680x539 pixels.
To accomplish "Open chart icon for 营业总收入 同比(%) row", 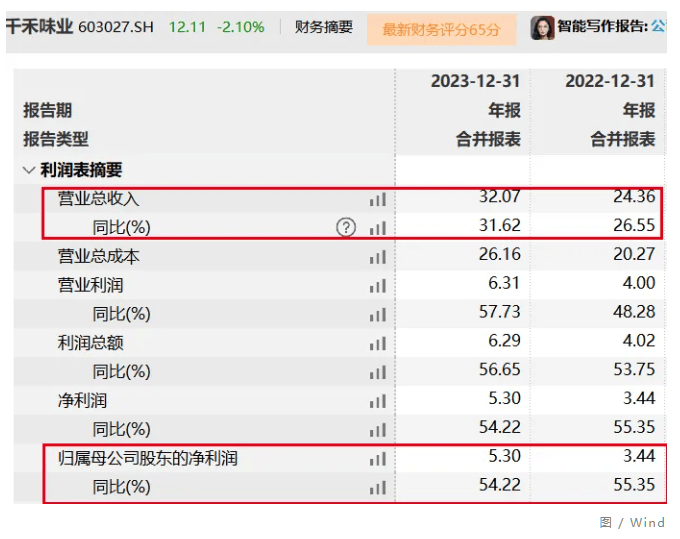I will (x=378, y=229).
